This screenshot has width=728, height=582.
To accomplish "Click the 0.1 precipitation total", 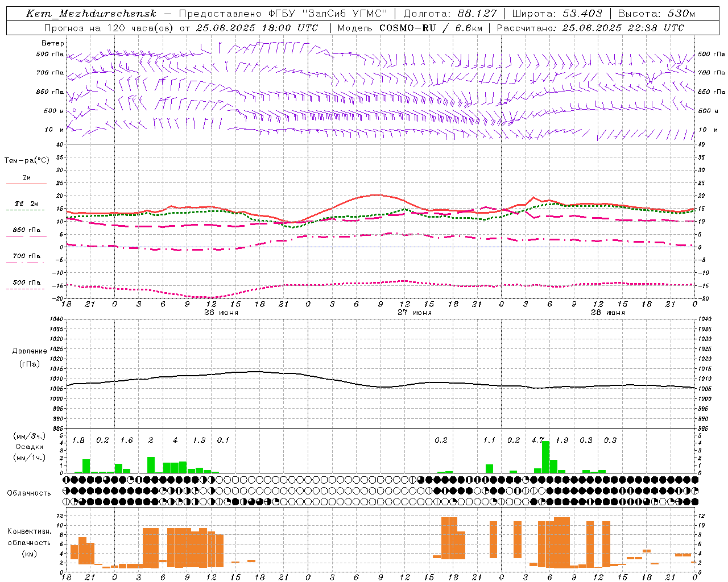I will click(223, 440).
